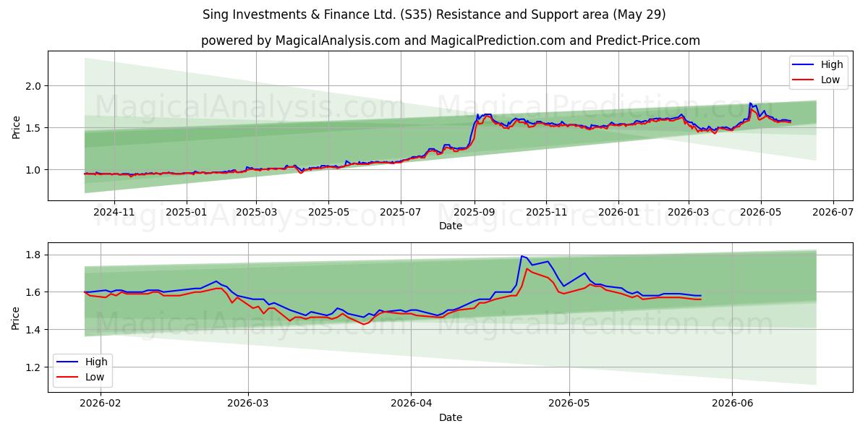Viewport: 868px width, 434px height.
Task: Click the '2025-11' date tick on the top chart
Action: pos(546,213)
